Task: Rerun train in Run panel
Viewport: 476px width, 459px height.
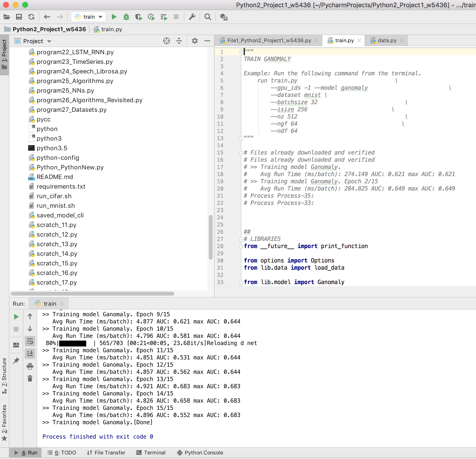Action: (16, 316)
